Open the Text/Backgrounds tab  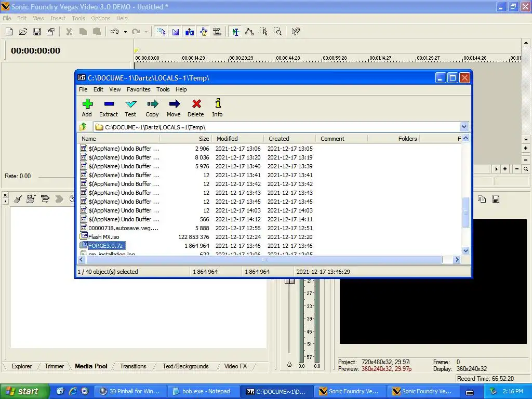click(185, 366)
